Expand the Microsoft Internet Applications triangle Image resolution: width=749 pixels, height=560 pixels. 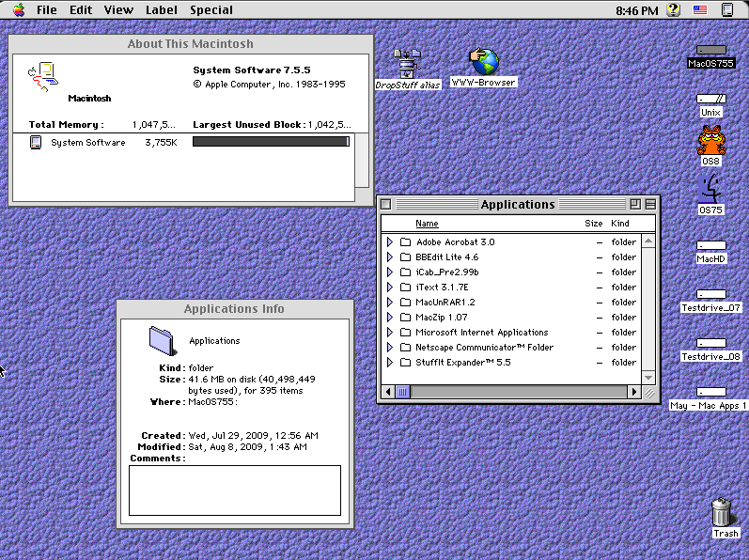click(390, 333)
